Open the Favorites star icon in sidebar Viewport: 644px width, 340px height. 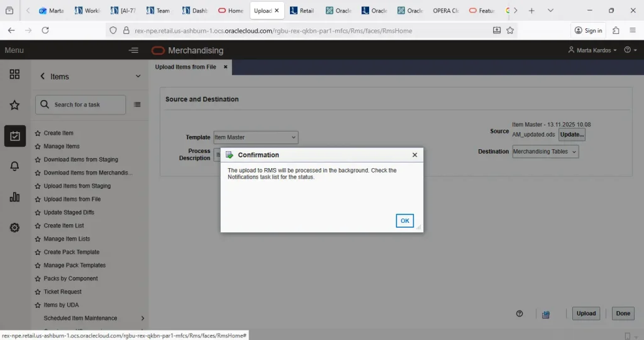click(x=14, y=105)
